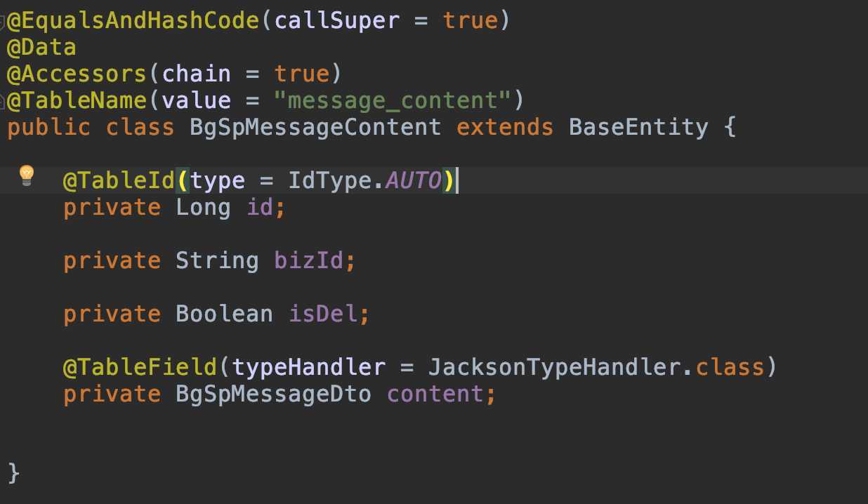Click the highlighted opening parenthesis after @TableId
The height and width of the screenshot is (504, 868).
(183, 181)
